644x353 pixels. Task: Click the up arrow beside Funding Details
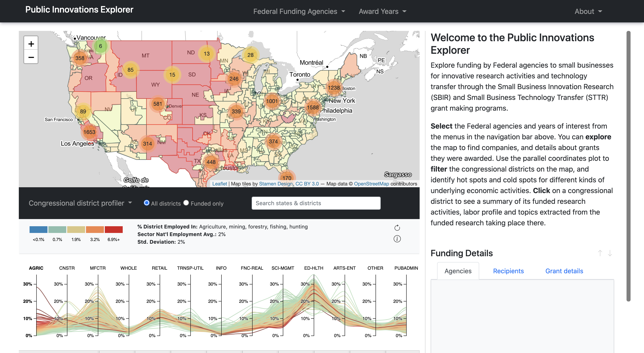tap(600, 253)
